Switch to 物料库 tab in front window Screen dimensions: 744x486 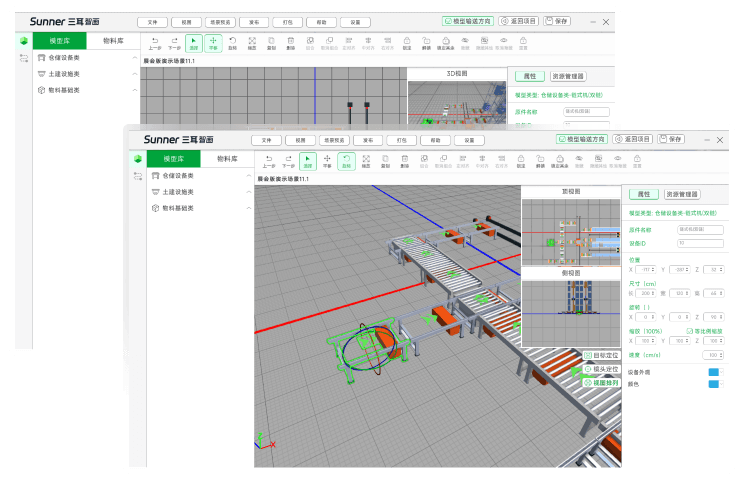coord(227,159)
